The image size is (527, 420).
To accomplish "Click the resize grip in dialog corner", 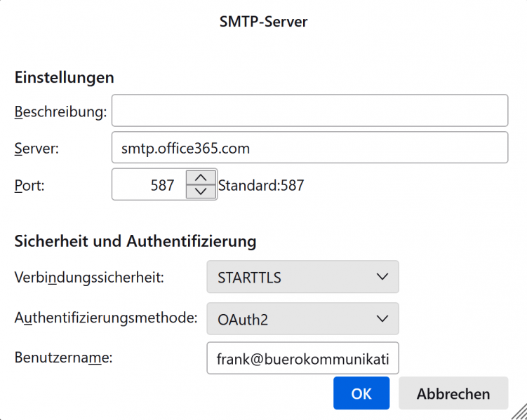I will (x=519, y=412).
